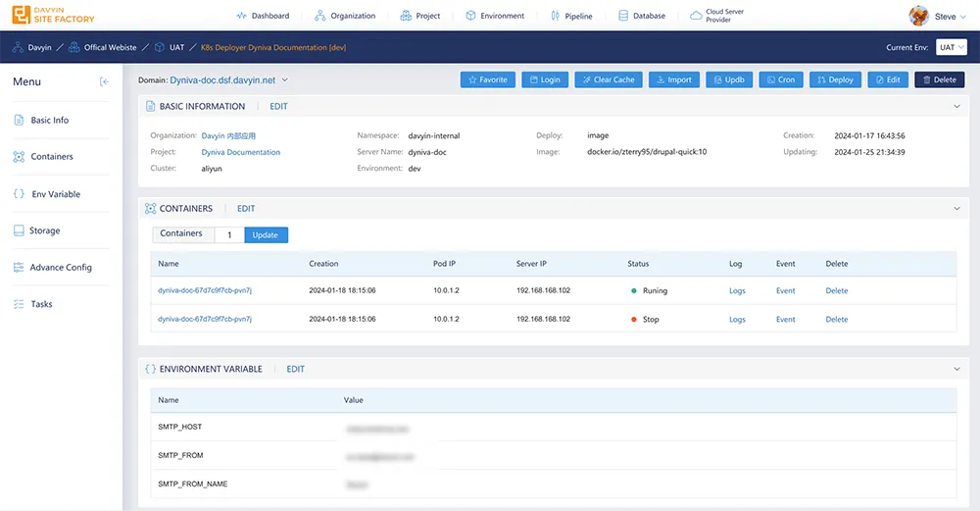980x511 pixels.
Task: Collapse the Containers panel chevron
Action: 956,208
